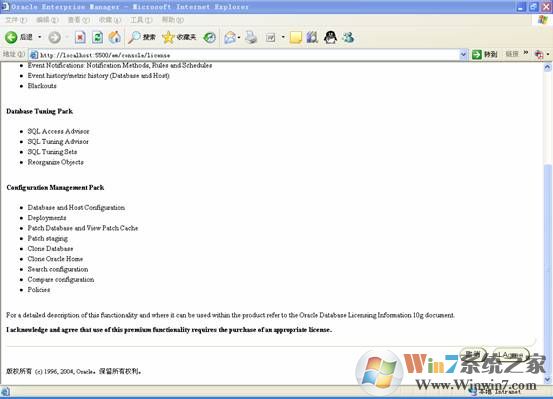Click the 'Compare configuration' list item
Viewport: 553px width, 399px height.
click(61, 279)
